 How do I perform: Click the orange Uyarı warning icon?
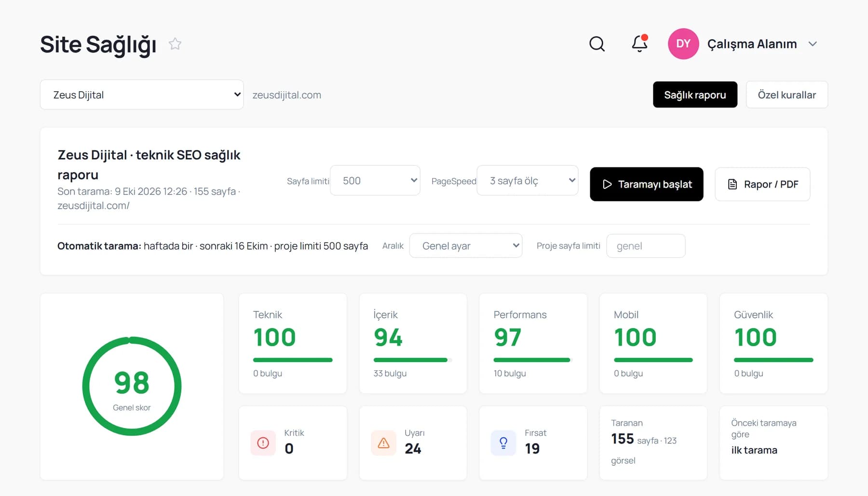tap(383, 443)
